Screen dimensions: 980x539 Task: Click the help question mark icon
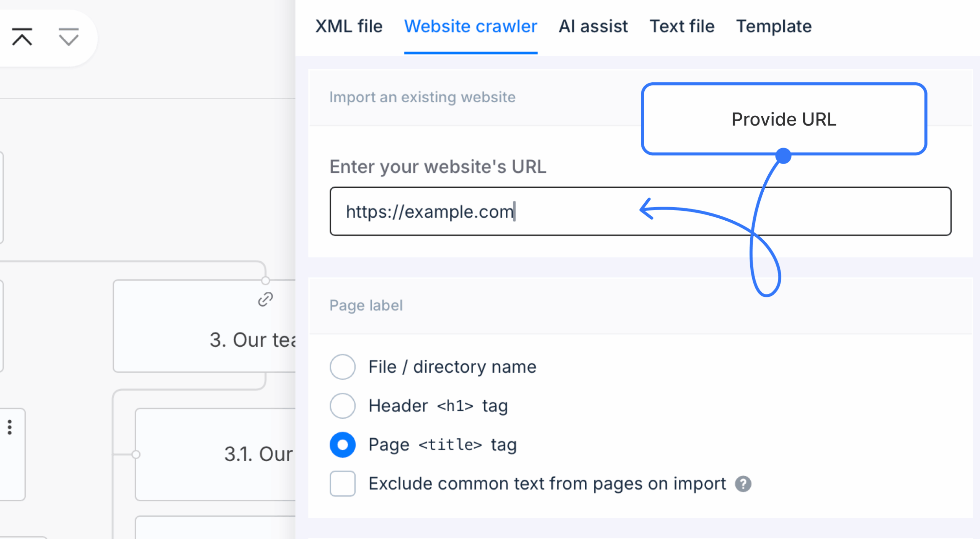[743, 484]
